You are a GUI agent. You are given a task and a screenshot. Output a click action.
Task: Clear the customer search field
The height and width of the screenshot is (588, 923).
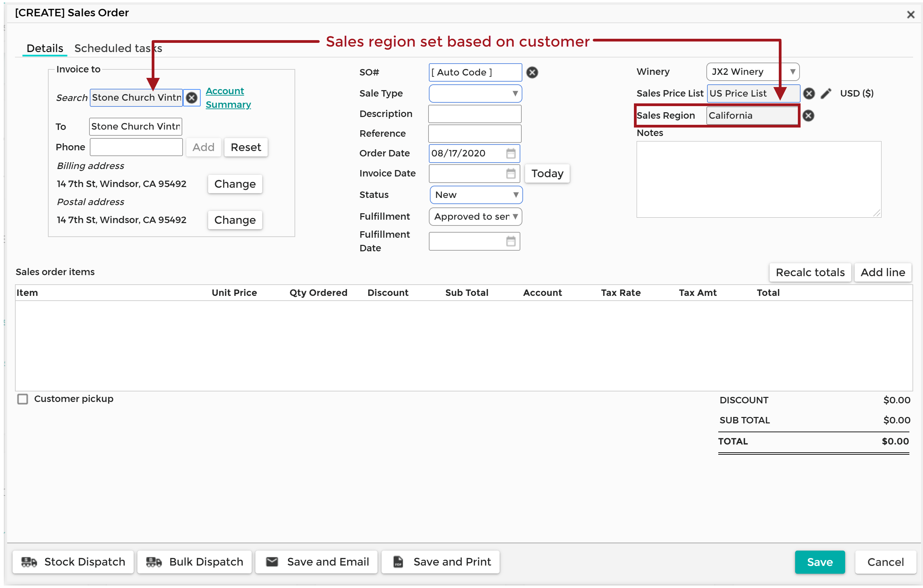pos(192,98)
